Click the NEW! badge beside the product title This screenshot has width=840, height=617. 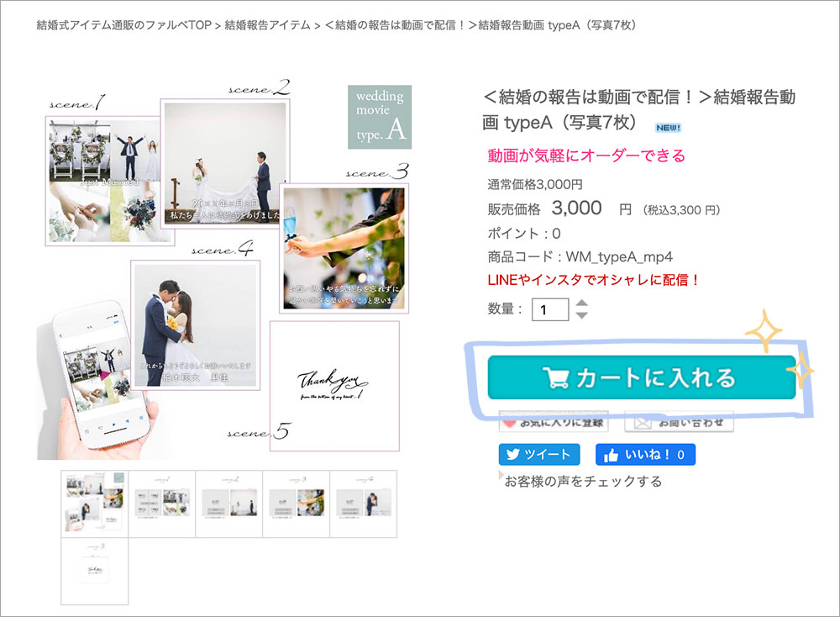(667, 127)
